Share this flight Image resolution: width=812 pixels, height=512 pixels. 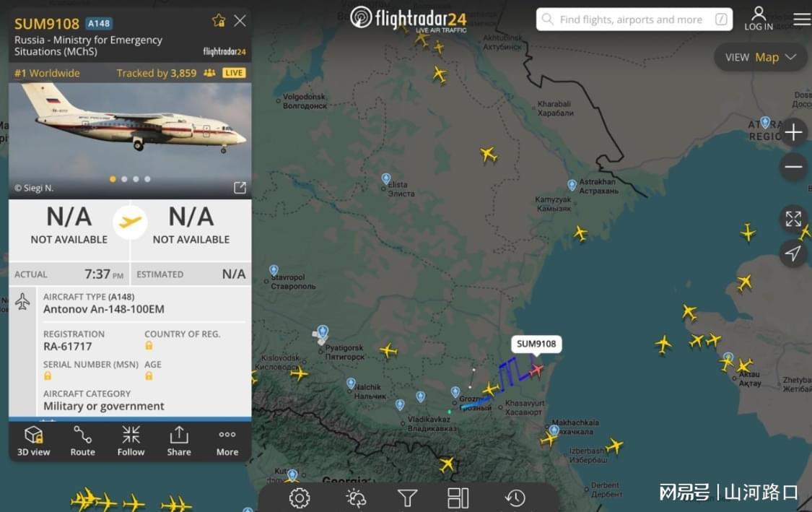coord(179,441)
